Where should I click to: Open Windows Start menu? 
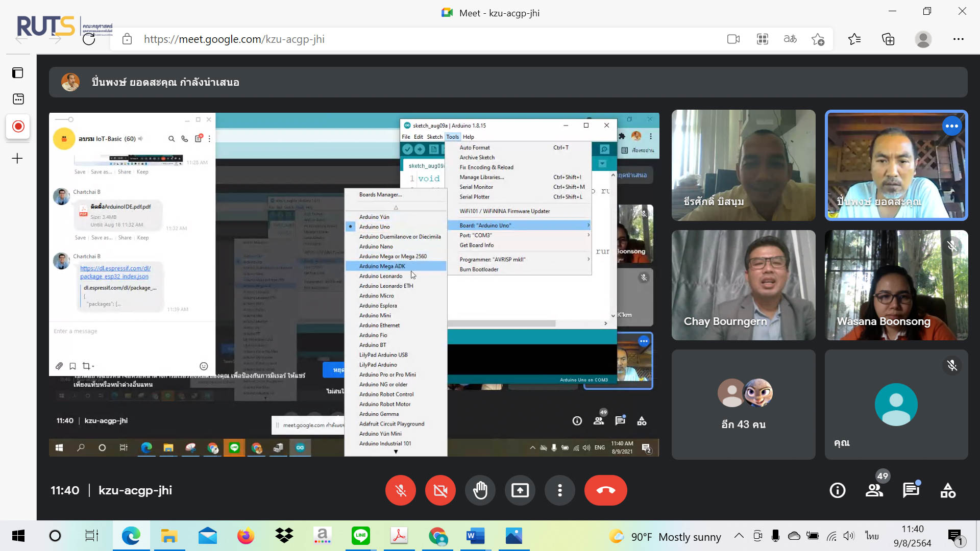pyautogui.click(x=18, y=536)
